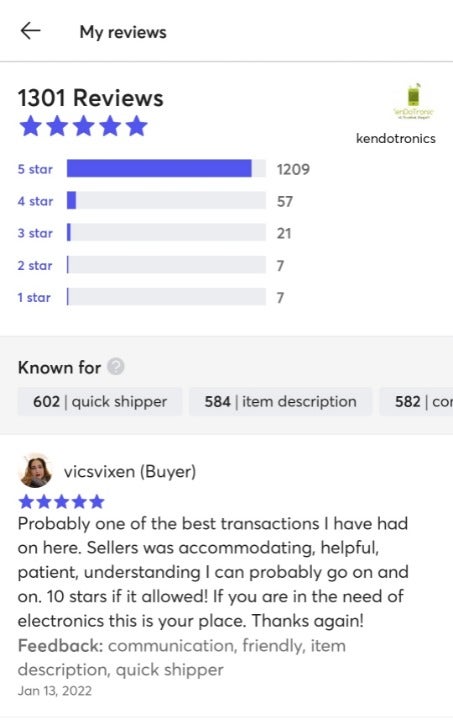
Task: Tap the 1301 Reviews heading
Action: (x=90, y=98)
